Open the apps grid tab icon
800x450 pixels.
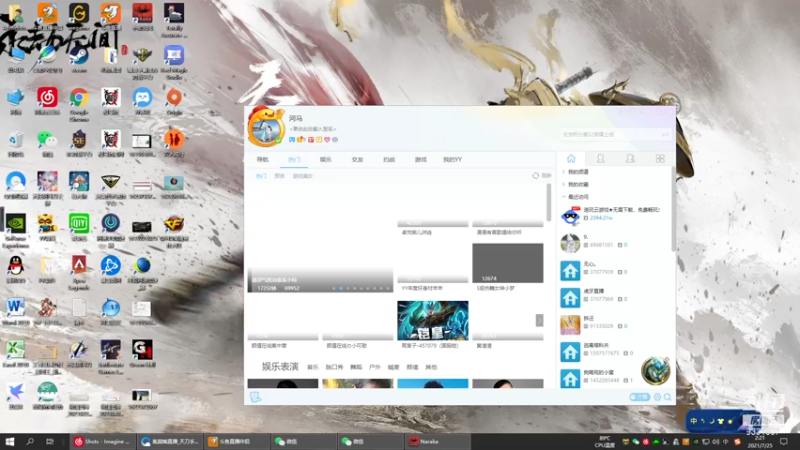click(x=660, y=159)
